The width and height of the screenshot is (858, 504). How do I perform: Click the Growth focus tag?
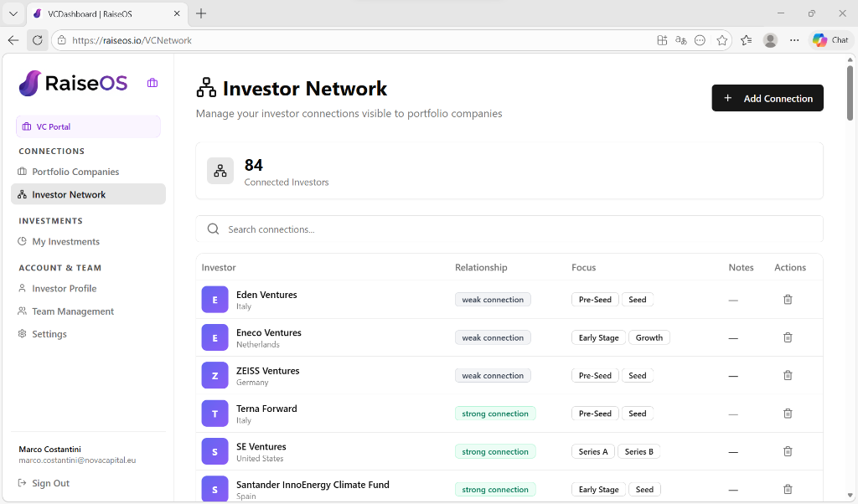click(x=649, y=338)
